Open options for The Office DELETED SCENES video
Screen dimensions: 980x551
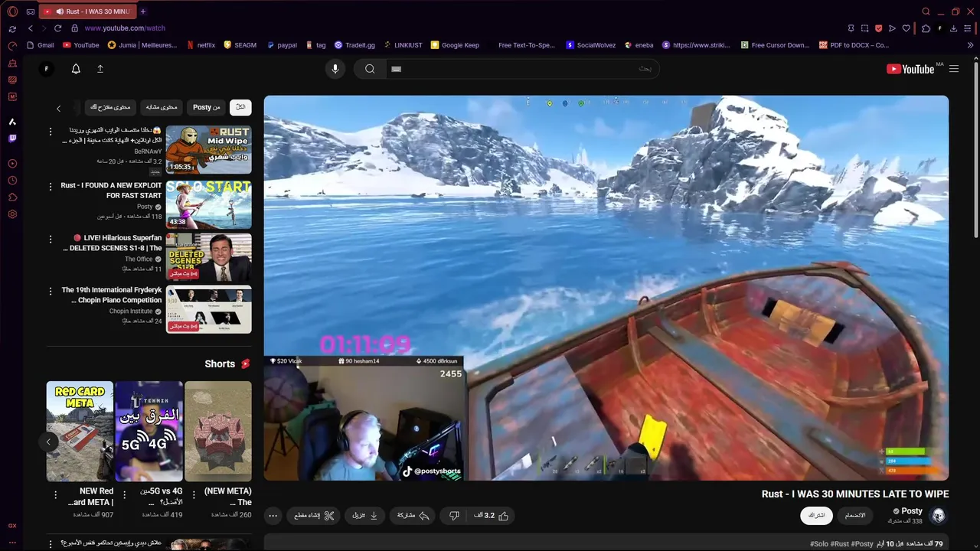point(51,239)
